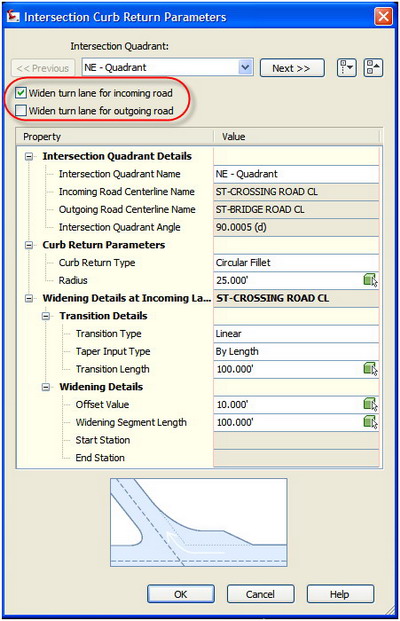Collapse Widening Details at Incoming Lane group
The width and height of the screenshot is (400, 621).
click(29, 298)
